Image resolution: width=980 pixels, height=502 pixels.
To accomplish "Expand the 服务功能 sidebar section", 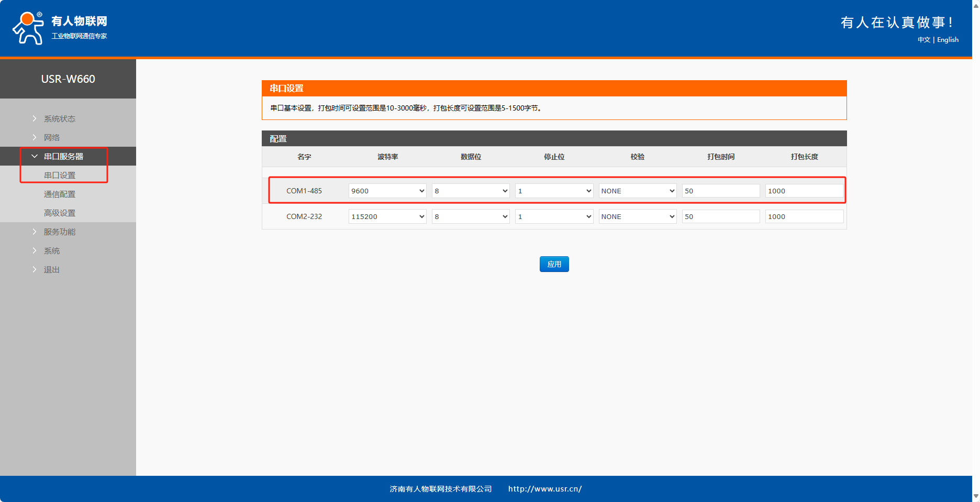I will point(59,232).
